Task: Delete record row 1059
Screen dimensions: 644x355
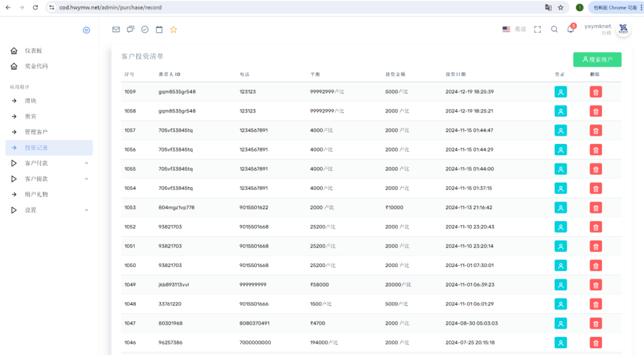Action: [x=596, y=92]
